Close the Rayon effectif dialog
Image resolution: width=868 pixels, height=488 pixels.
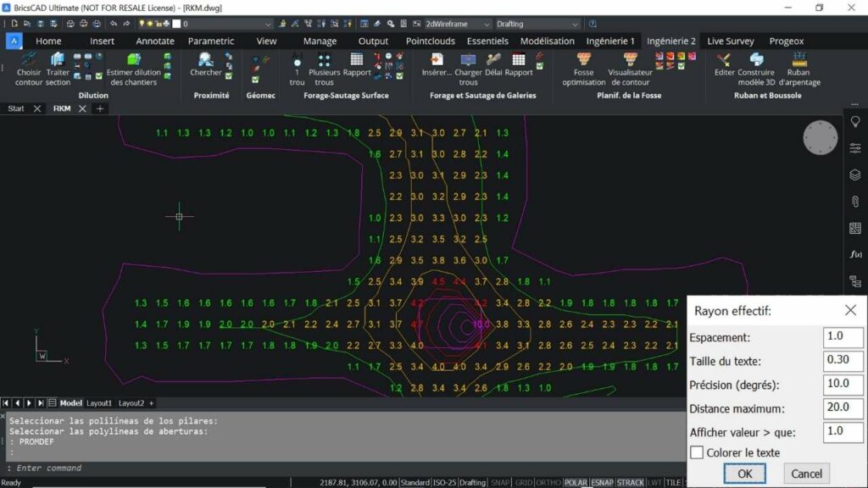click(x=850, y=310)
